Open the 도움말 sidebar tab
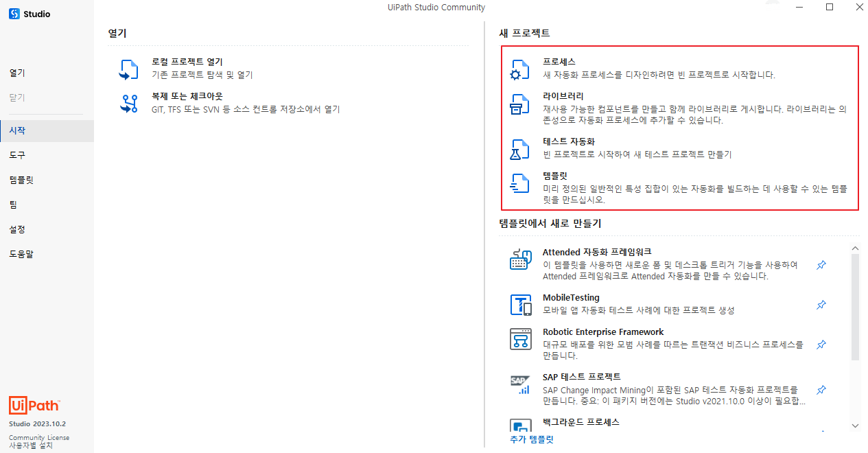The height and width of the screenshot is (453, 868). tap(47, 254)
